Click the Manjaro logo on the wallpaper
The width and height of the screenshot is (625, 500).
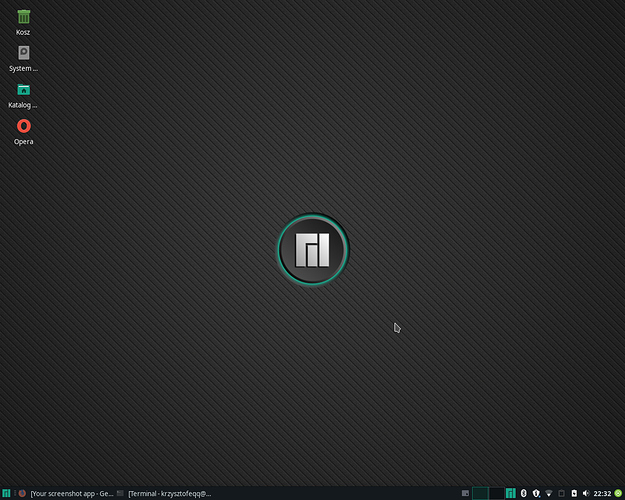tap(312, 249)
